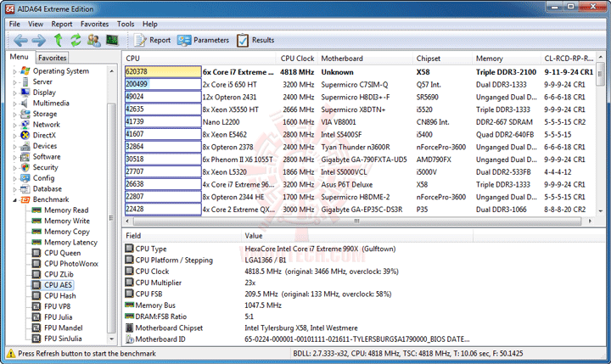611x364 pixels.
Task: Click the warning icon in status bar
Action: click(11, 354)
